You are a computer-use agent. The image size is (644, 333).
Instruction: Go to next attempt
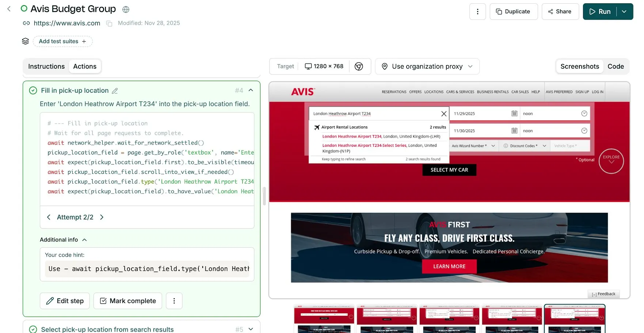pos(102,217)
